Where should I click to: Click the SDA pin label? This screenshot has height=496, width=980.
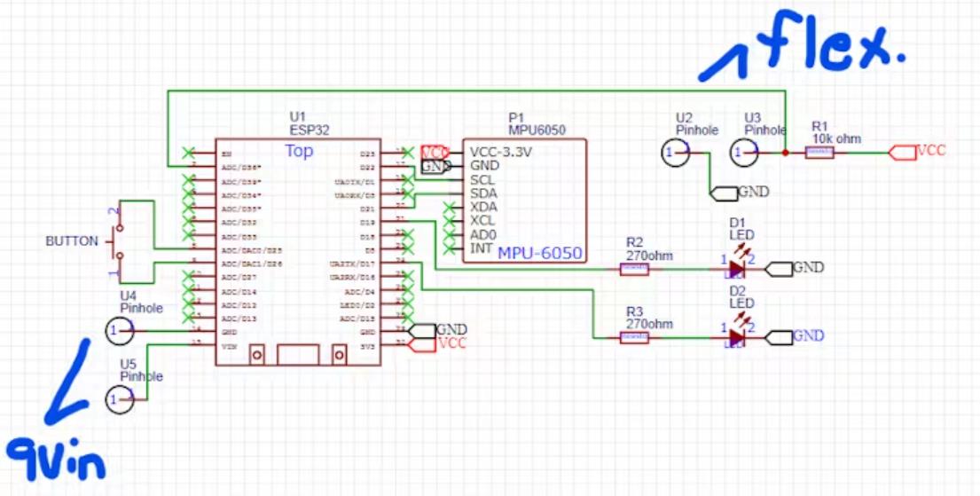483,193
